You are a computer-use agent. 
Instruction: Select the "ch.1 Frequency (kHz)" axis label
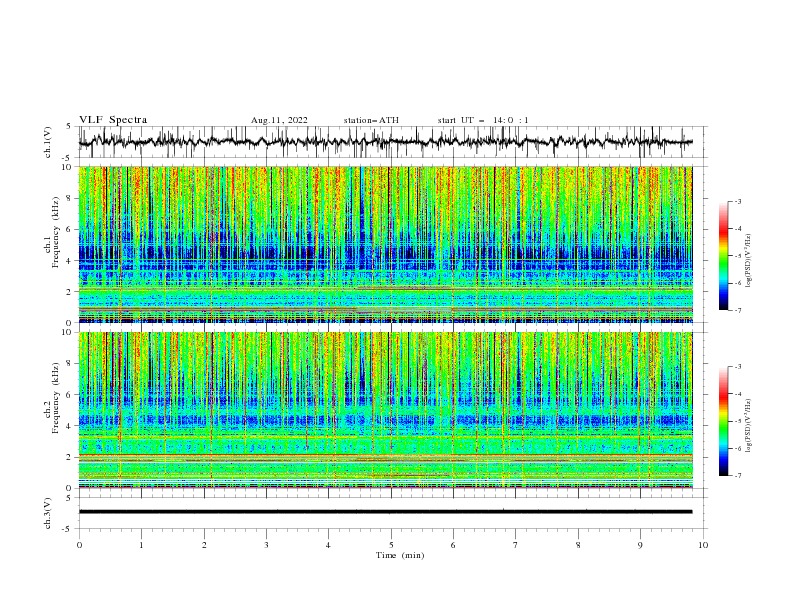point(52,232)
